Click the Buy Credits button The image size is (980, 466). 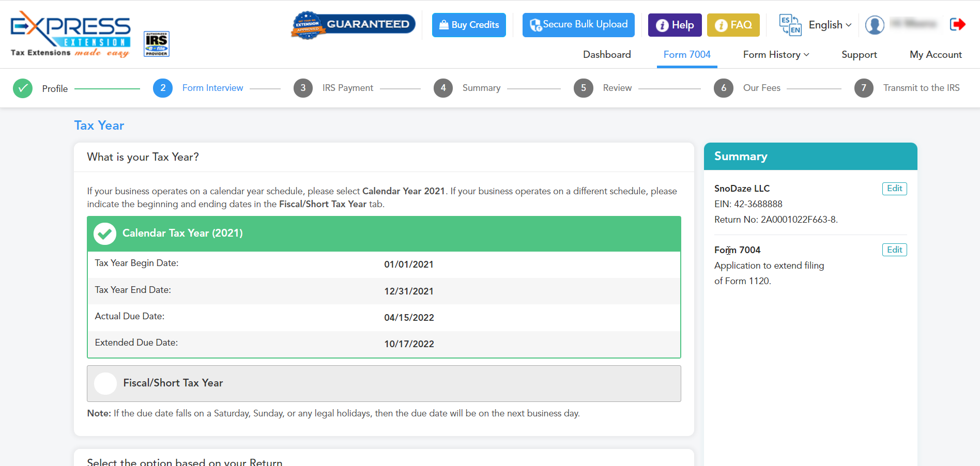coord(469,25)
